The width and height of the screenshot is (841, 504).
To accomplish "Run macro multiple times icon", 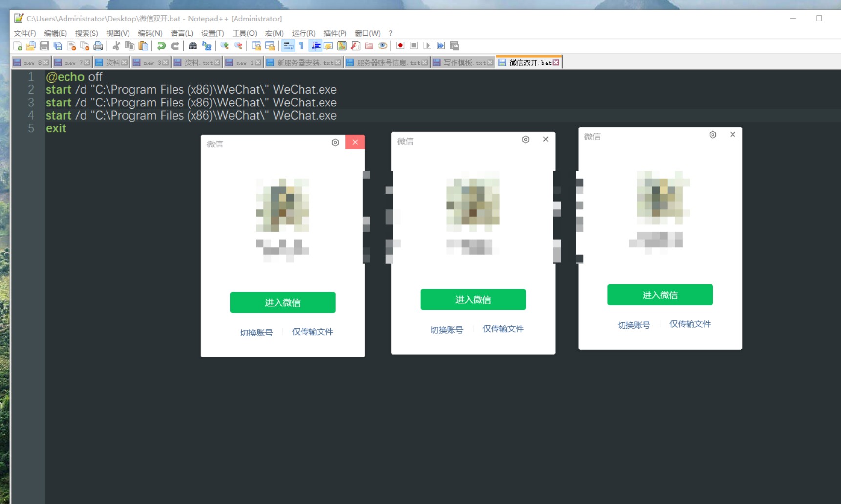I will (x=441, y=46).
